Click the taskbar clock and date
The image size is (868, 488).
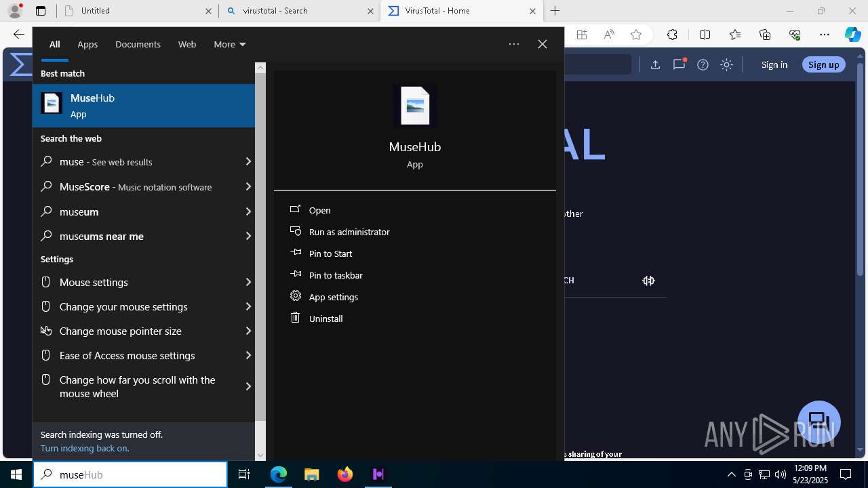pos(810,474)
